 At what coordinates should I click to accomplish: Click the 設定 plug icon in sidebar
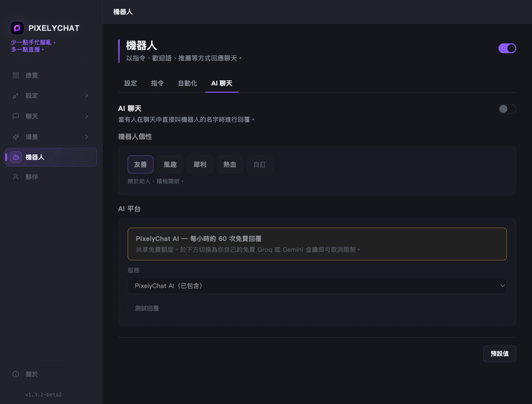coord(16,96)
